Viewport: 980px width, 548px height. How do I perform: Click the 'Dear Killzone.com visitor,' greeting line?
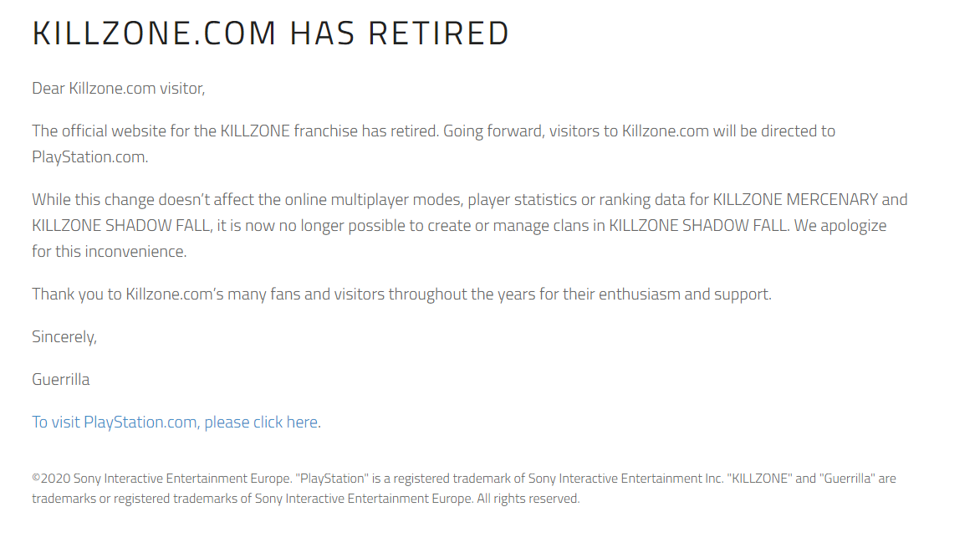pyautogui.click(x=118, y=88)
